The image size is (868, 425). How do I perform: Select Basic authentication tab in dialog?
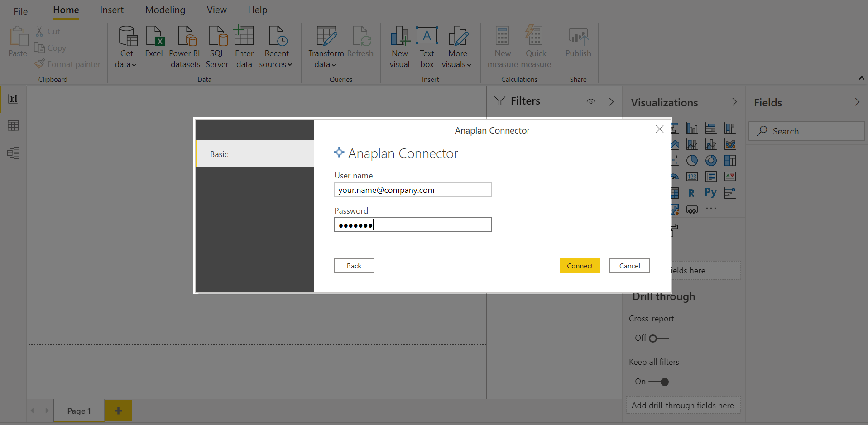(254, 154)
